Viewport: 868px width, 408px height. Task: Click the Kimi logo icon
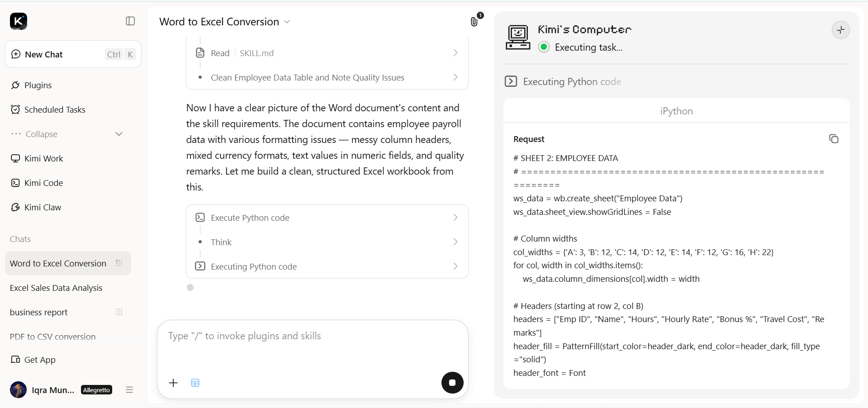[x=19, y=21]
